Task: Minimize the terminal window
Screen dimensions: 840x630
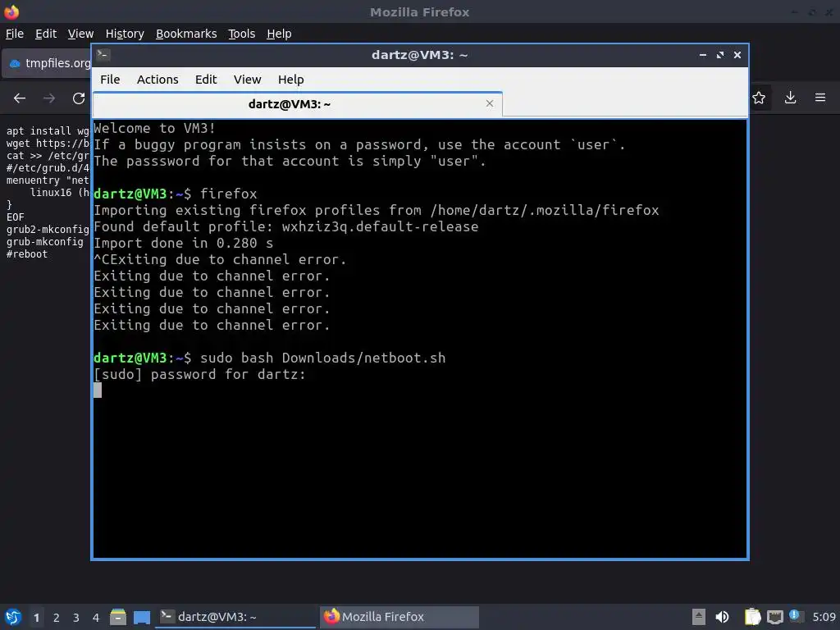Action: [x=702, y=55]
